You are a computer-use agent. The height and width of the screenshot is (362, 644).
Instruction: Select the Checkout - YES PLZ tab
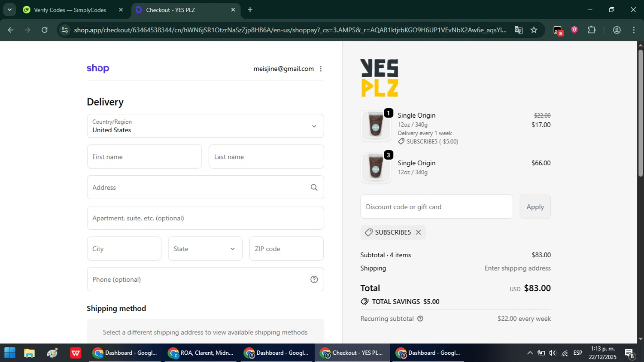(x=185, y=10)
